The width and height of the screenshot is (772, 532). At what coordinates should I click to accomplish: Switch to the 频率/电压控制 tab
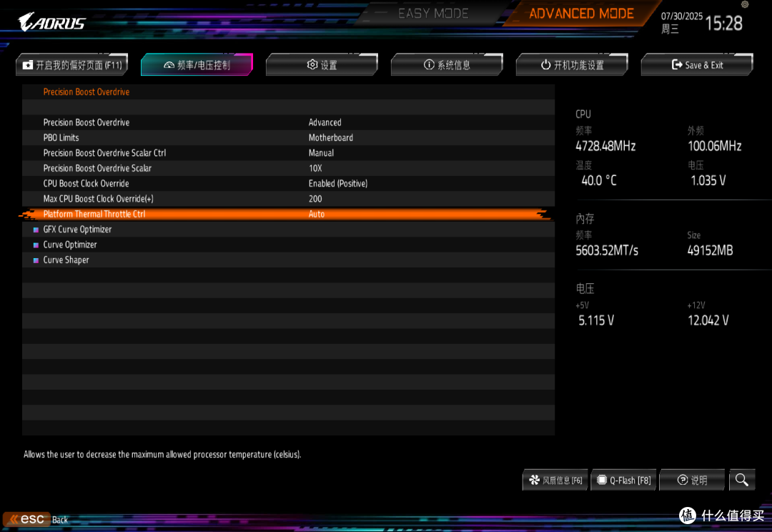[197, 64]
